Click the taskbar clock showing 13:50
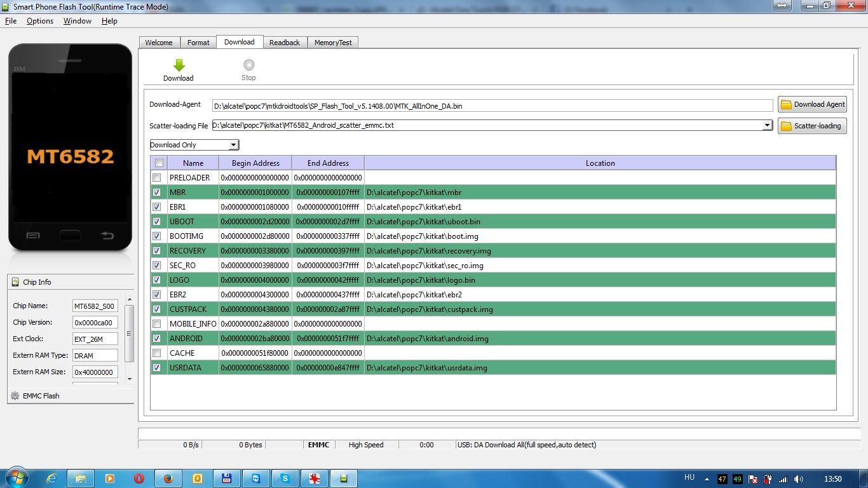868x488 pixels. click(x=832, y=479)
